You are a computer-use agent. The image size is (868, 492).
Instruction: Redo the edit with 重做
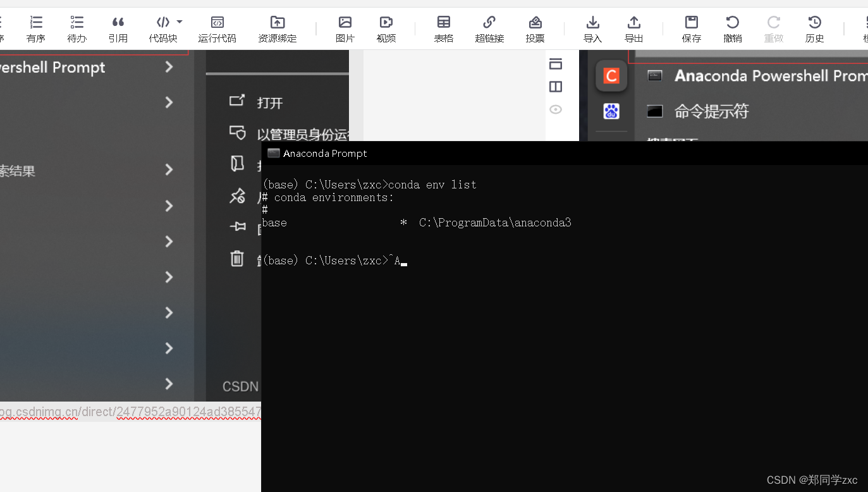[774, 30]
